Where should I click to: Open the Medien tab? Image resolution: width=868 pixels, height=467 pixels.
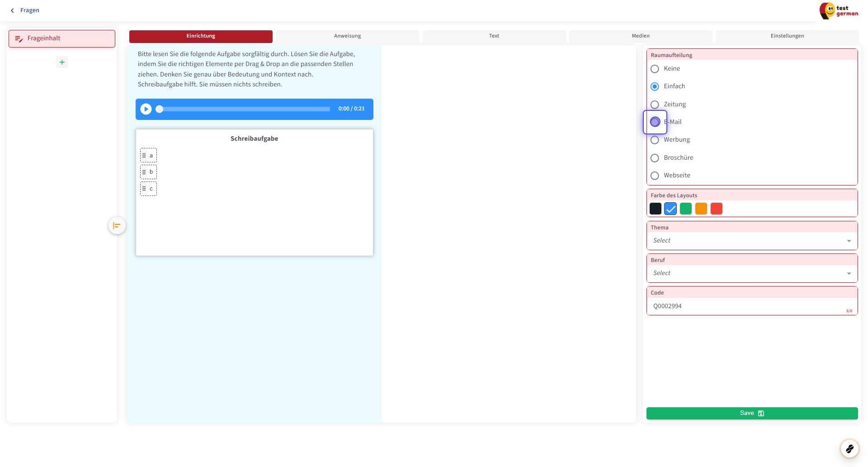pos(640,36)
